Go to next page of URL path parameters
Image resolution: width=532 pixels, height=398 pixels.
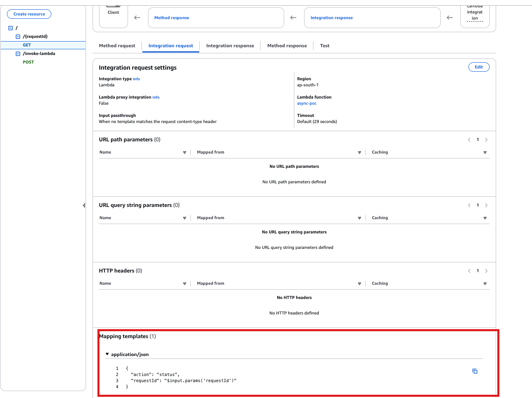pyautogui.click(x=486, y=140)
